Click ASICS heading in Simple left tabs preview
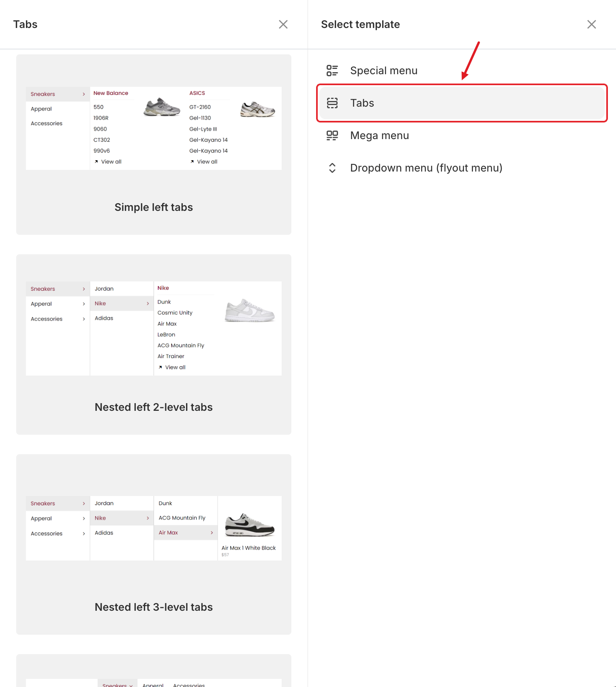This screenshot has width=616, height=687. tap(197, 93)
